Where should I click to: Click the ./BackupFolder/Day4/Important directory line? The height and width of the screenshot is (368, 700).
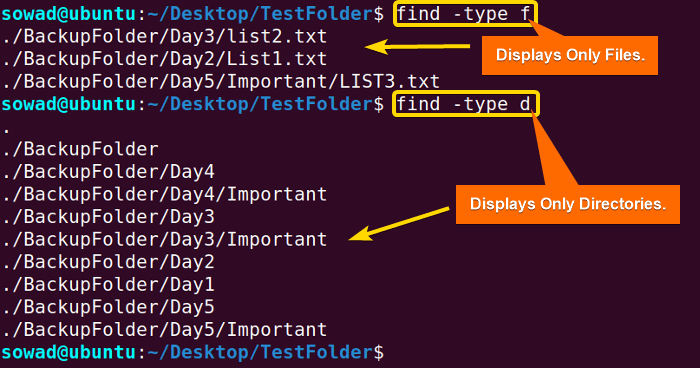point(164,195)
